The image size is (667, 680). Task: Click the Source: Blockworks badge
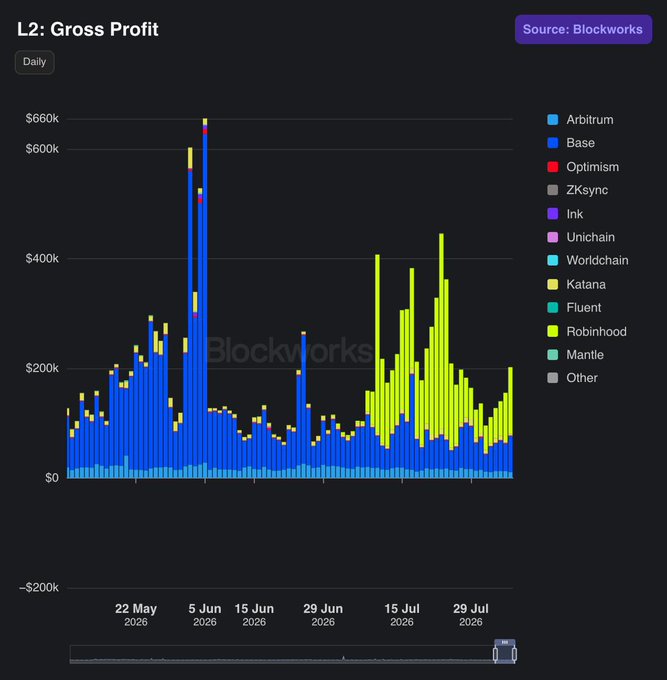point(583,29)
